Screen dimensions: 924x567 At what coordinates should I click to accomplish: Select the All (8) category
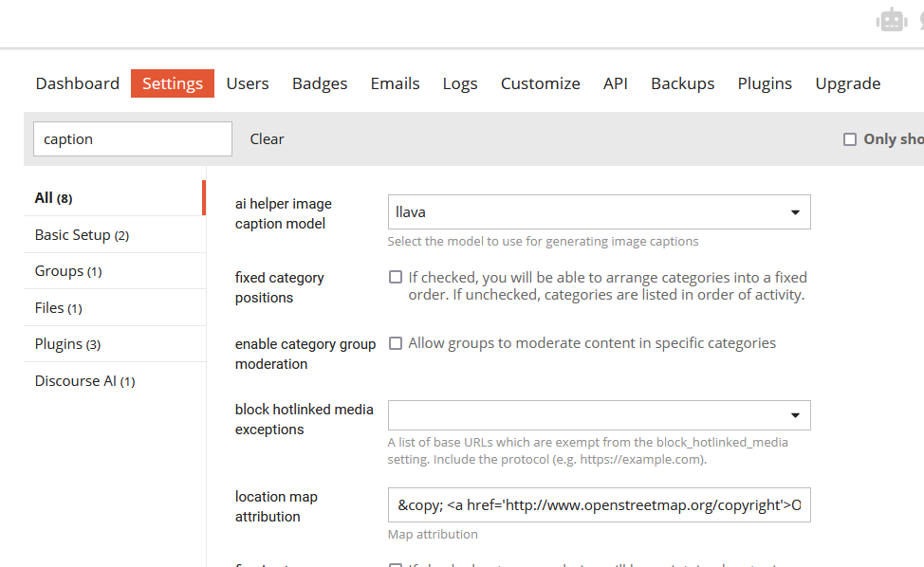point(115,198)
